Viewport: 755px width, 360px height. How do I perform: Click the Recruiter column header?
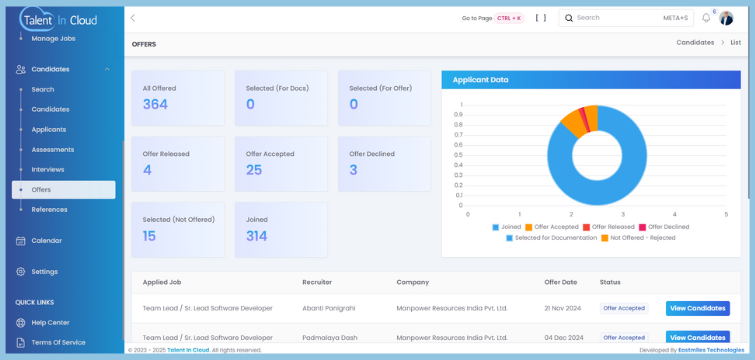[x=317, y=282]
